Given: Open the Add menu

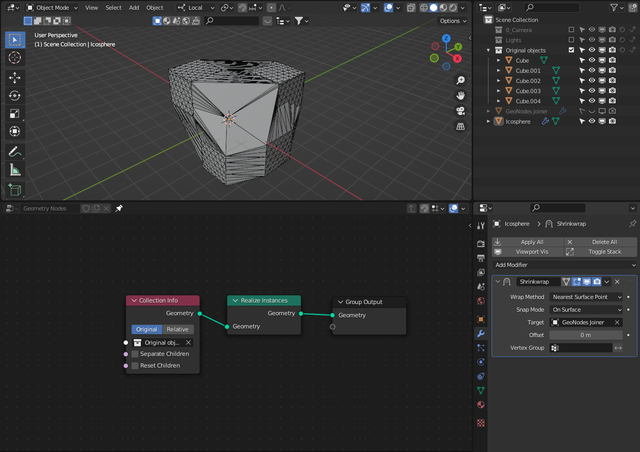Looking at the screenshot, I should (x=134, y=7).
